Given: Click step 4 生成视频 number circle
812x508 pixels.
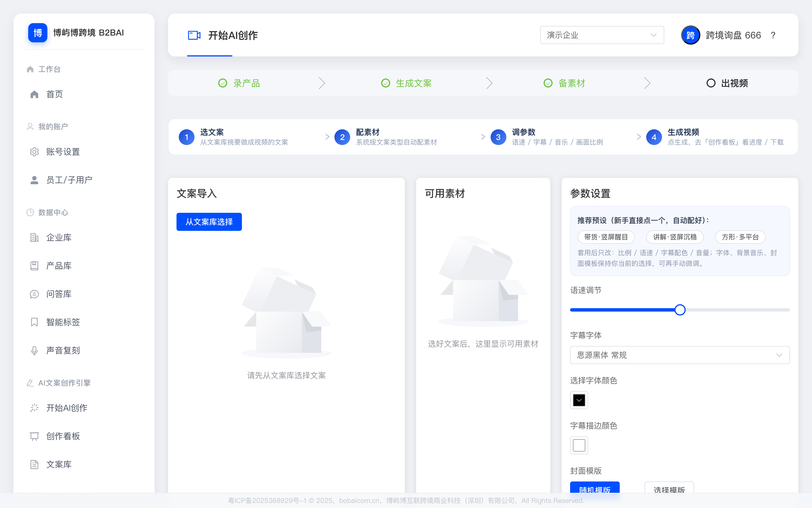Looking at the screenshot, I should 654,137.
